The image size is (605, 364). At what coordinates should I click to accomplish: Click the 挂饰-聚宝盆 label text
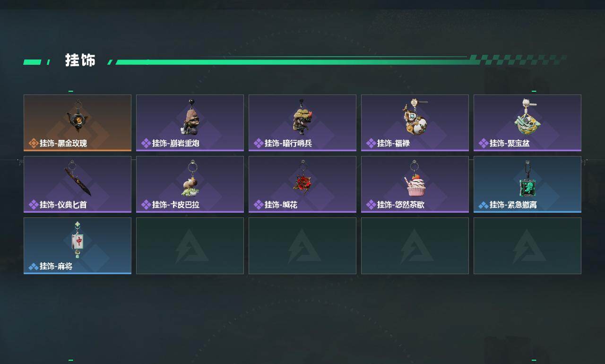510,143
